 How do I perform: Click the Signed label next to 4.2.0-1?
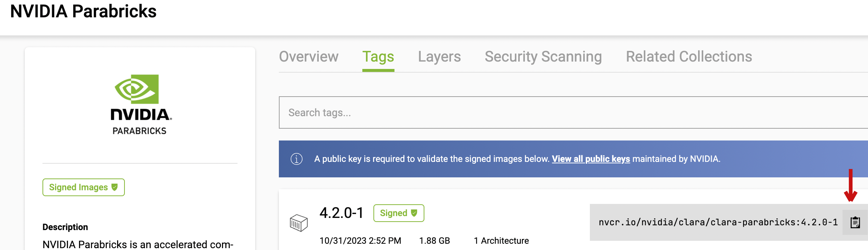point(393,213)
